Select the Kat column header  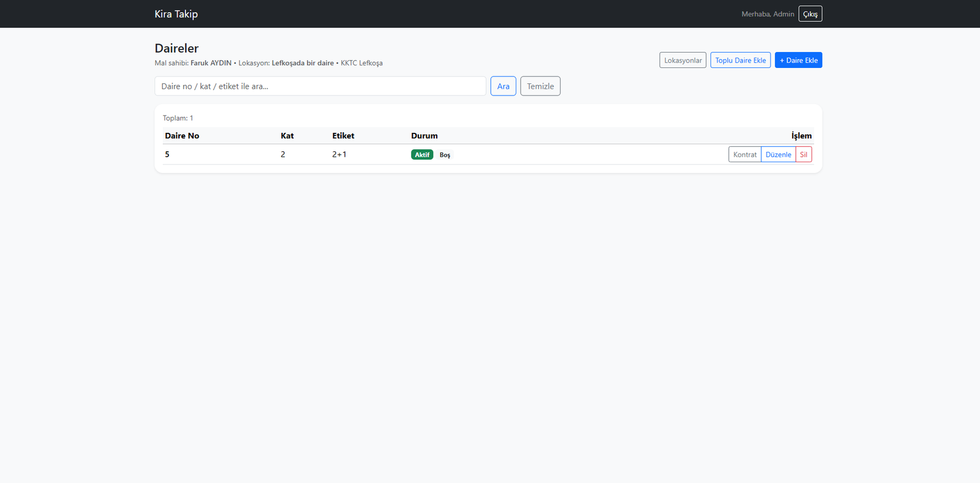pyautogui.click(x=287, y=136)
